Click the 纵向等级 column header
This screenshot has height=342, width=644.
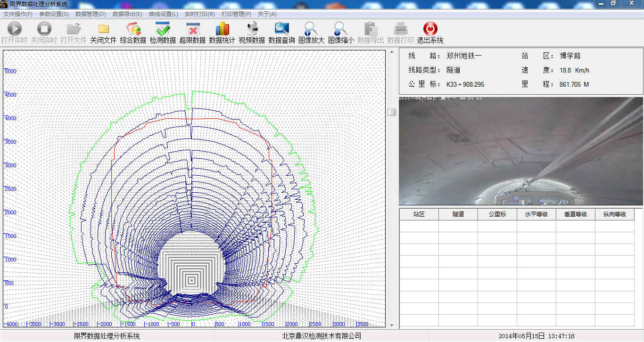click(615, 214)
